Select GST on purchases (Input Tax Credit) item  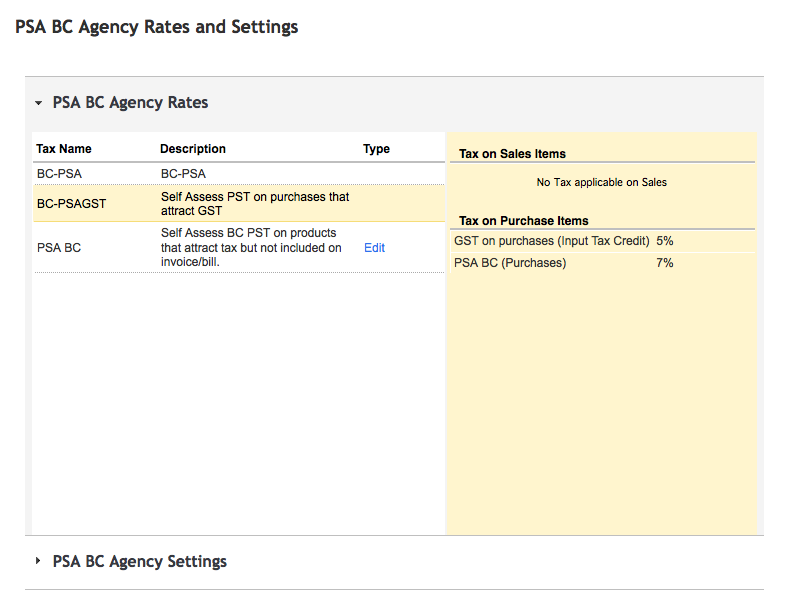[552, 241]
